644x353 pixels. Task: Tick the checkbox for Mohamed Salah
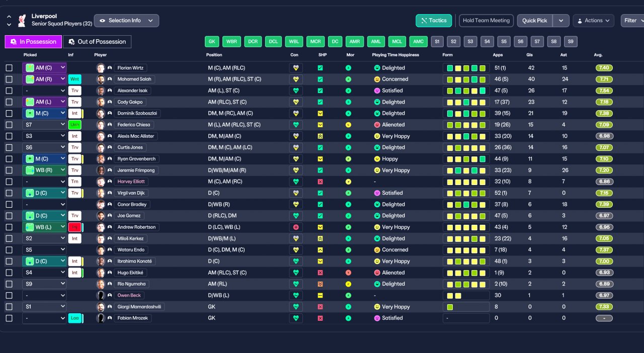(x=9, y=79)
